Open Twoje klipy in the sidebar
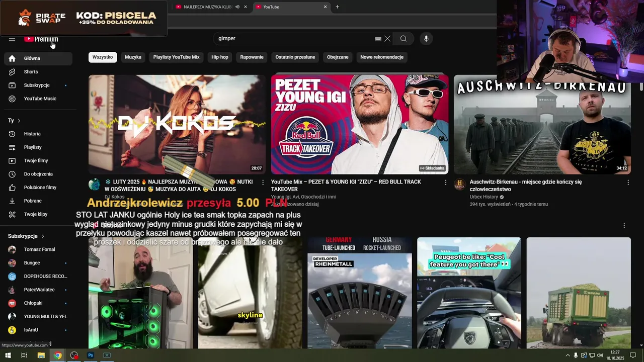644x362 pixels. pyautogui.click(x=38, y=214)
